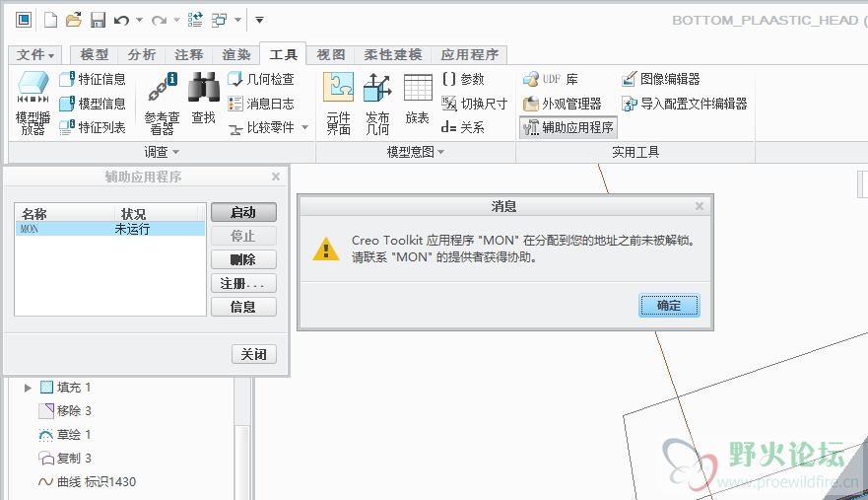
Task: Open the 文件 menu
Action: pos(34,54)
